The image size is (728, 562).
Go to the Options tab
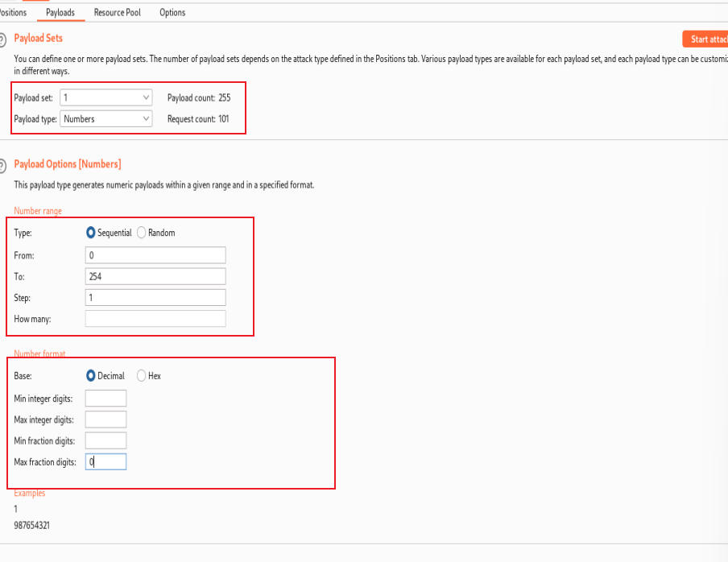[172, 13]
